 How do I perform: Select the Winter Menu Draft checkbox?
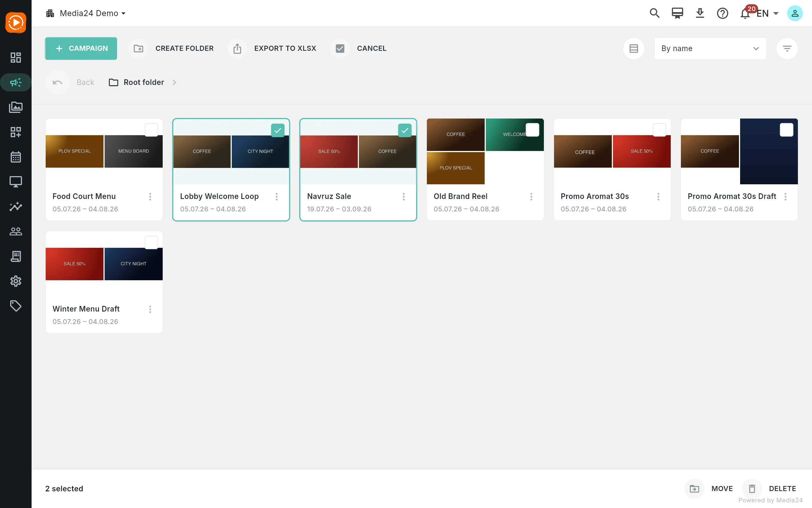(151, 242)
